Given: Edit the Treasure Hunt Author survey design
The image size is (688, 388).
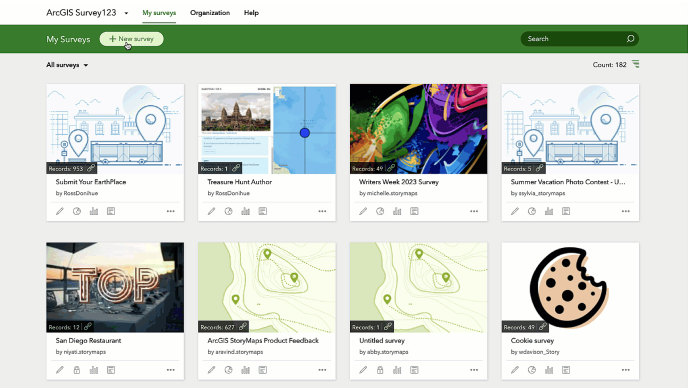Looking at the screenshot, I should (x=211, y=211).
